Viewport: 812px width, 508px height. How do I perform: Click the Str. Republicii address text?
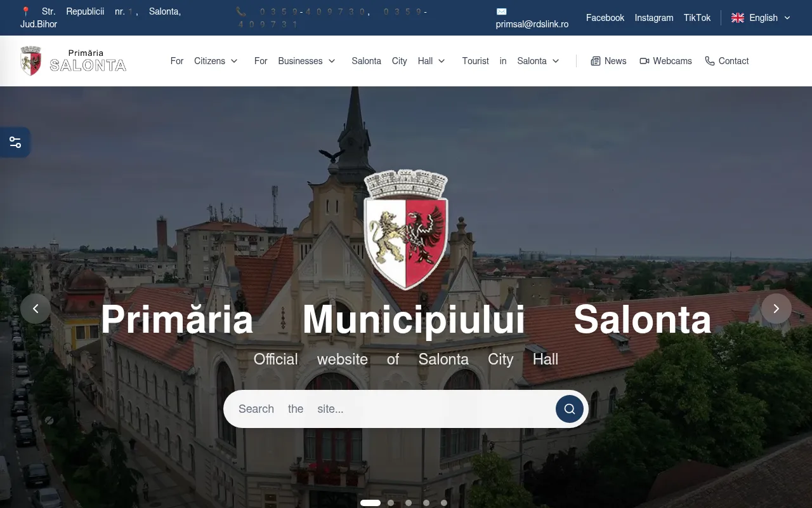coord(101,18)
